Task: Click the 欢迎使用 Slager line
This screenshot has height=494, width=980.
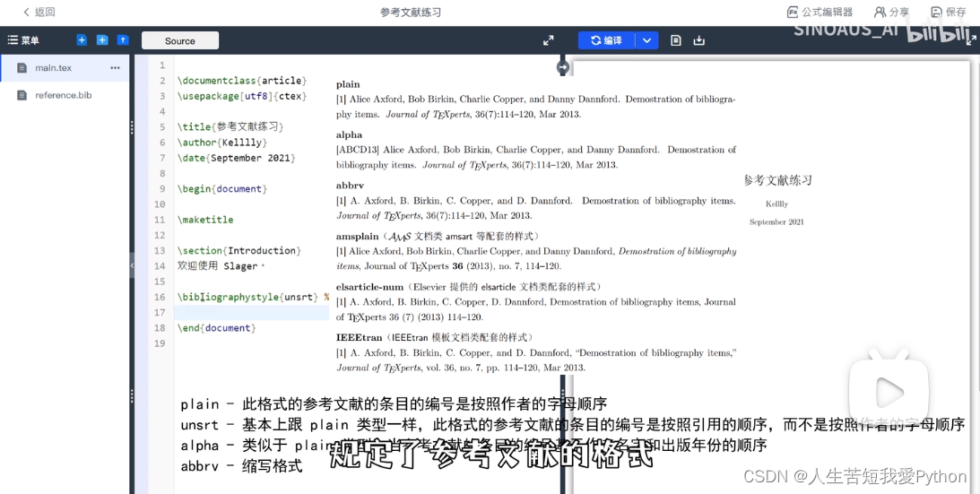Action: [x=221, y=266]
